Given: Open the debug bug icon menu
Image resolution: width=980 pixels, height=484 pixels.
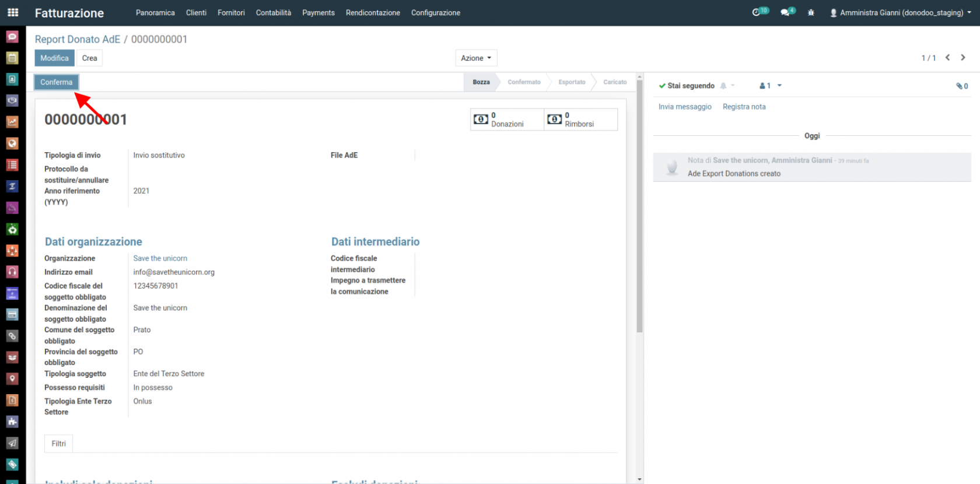Looking at the screenshot, I should click(811, 12).
